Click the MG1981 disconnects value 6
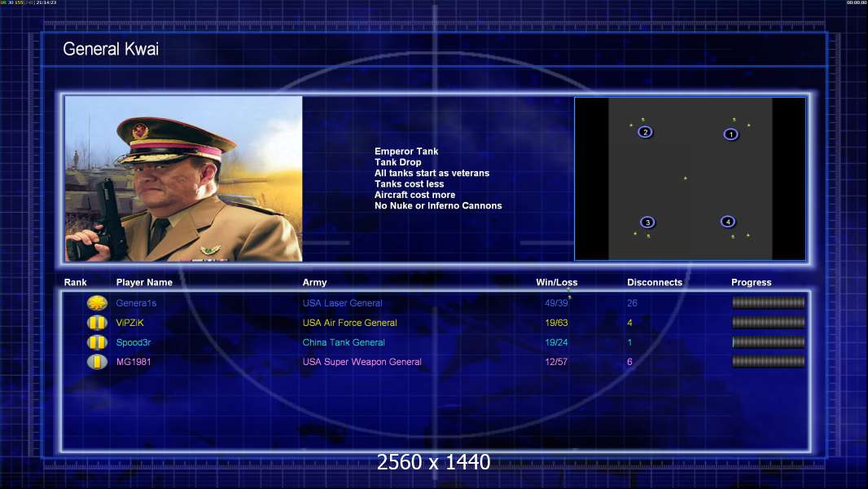868x489 pixels. pyautogui.click(x=629, y=362)
